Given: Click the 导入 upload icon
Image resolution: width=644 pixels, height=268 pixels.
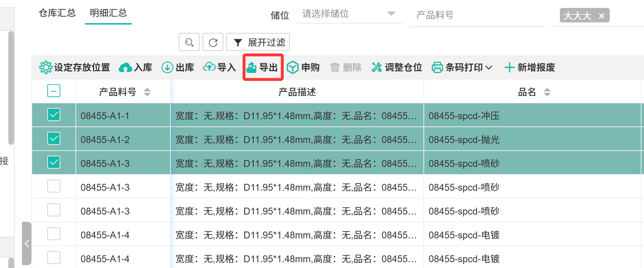Looking at the screenshot, I should pyautogui.click(x=209, y=68).
